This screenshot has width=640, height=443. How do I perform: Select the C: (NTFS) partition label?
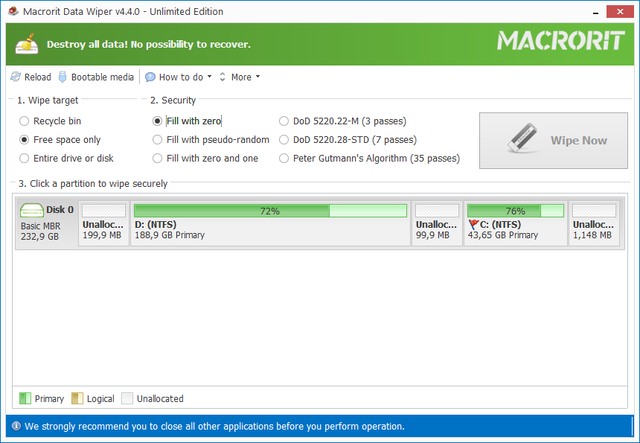(500, 224)
